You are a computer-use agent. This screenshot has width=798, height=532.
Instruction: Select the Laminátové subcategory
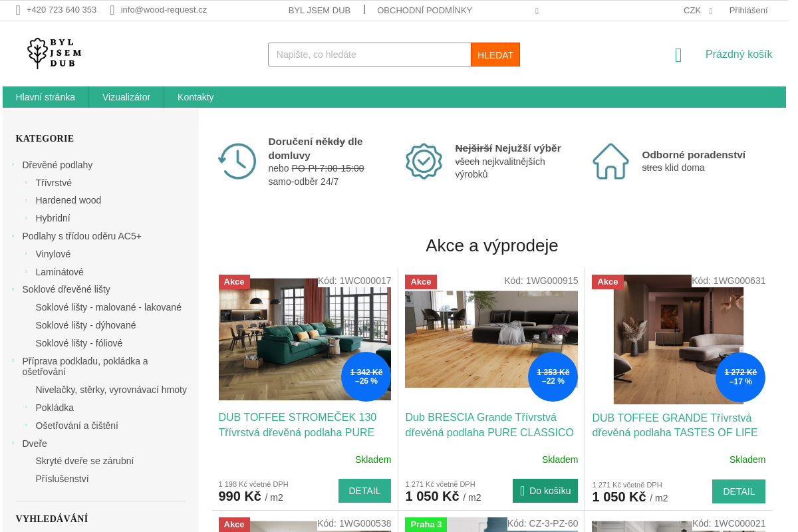60,272
